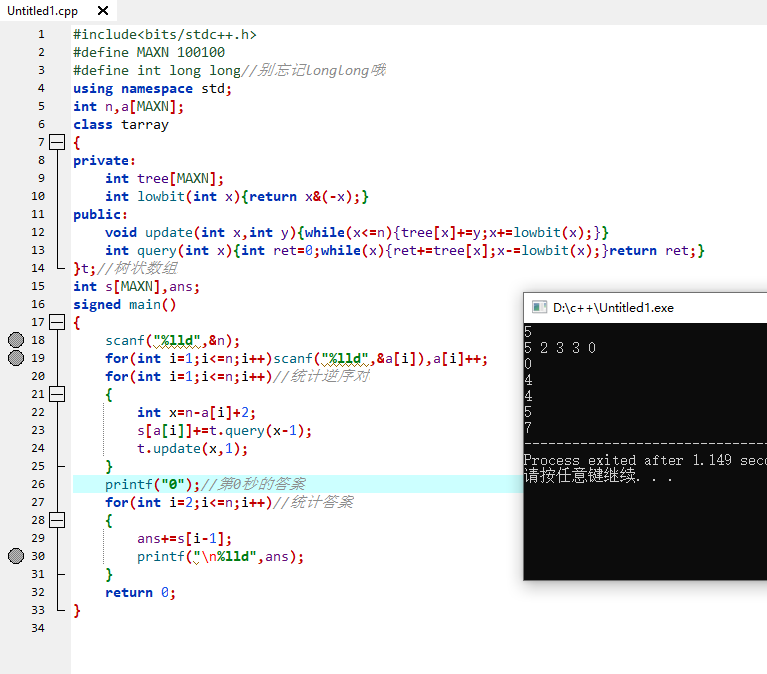This screenshot has width=767, height=674.
Task: Click the 't.update(x,1);' statement
Action: (192, 449)
